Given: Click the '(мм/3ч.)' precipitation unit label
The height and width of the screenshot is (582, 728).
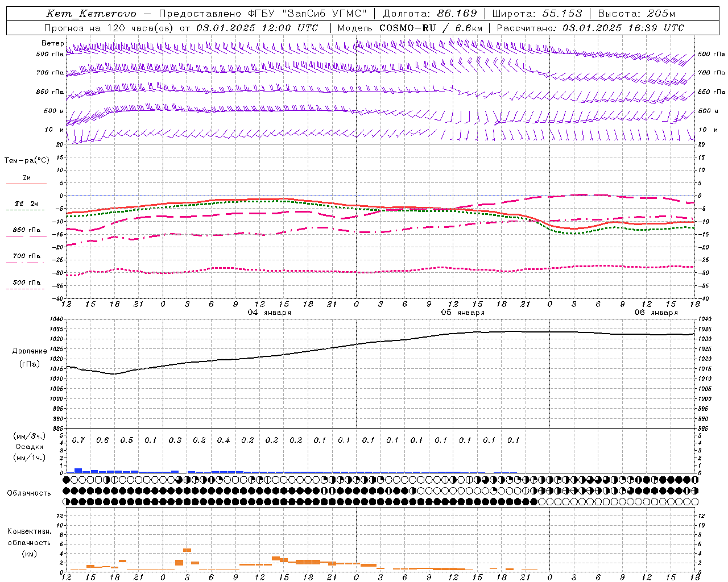Looking at the screenshot, I should click(x=30, y=436).
